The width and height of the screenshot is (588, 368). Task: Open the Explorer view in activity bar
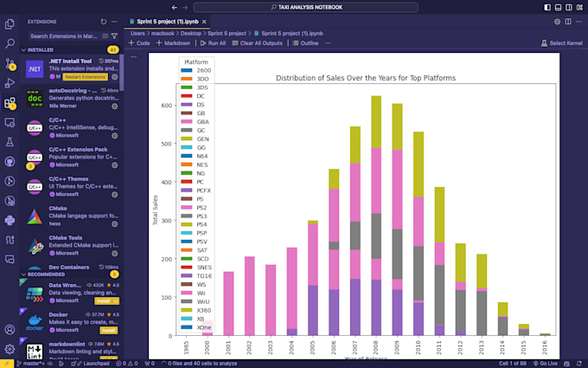pyautogui.click(x=10, y=23)
